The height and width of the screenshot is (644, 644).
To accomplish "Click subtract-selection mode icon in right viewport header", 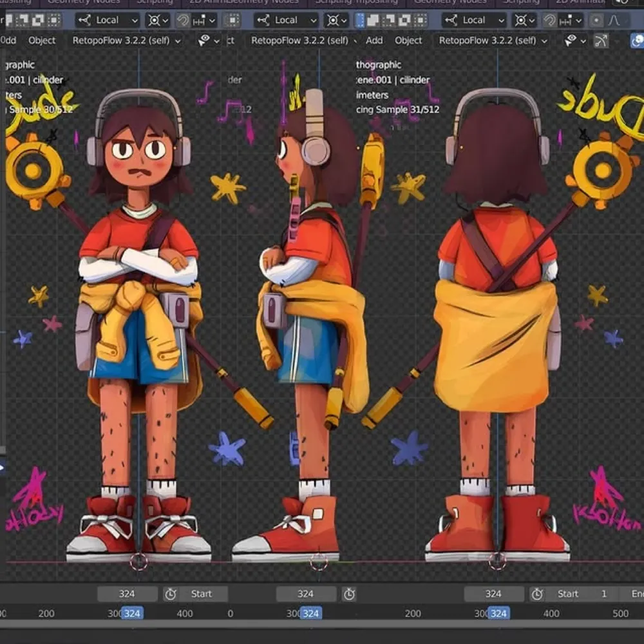I will coord(390,20).
